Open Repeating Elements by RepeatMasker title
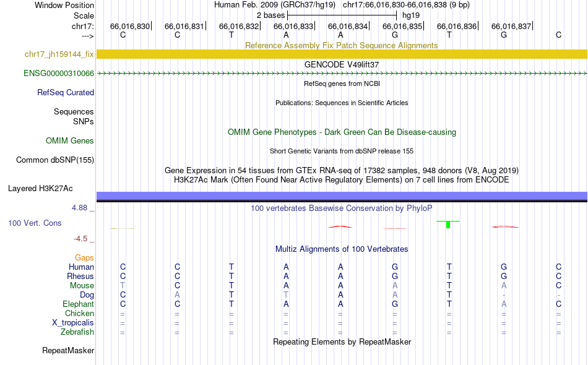 (342, 341)
